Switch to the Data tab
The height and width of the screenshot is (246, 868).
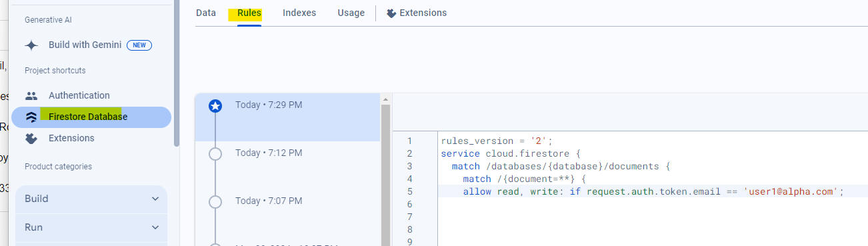pyautogui.click(x=206, y=13)
